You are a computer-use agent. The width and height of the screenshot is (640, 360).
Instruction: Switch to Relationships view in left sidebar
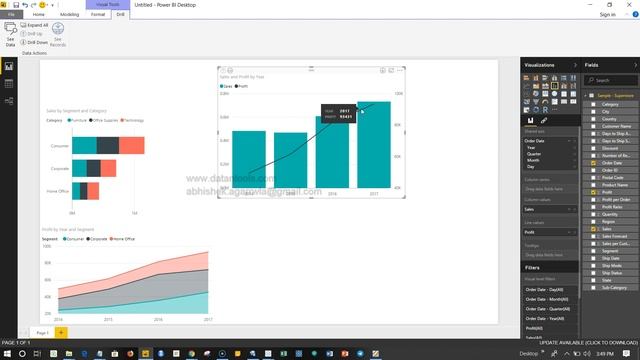pos(9,101)
